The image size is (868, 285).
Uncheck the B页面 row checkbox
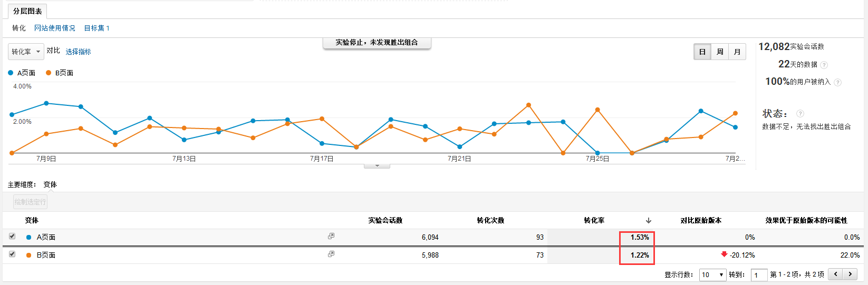point(12,254)
